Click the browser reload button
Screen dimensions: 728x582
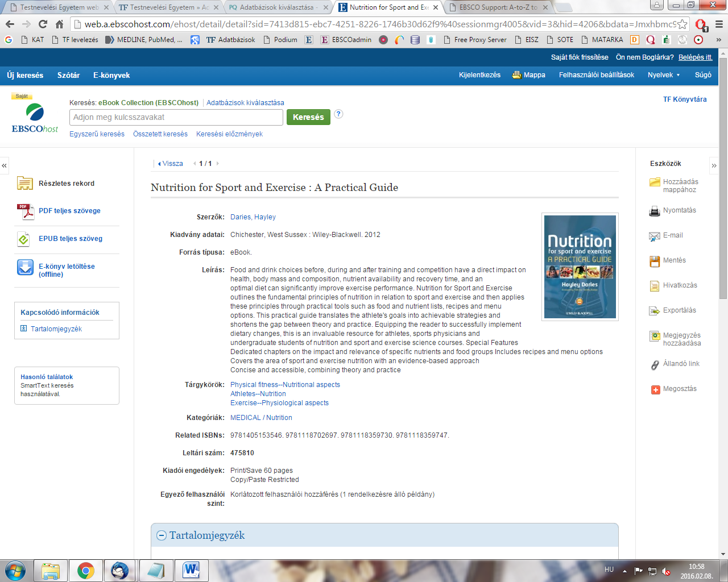tap(43, 24)
